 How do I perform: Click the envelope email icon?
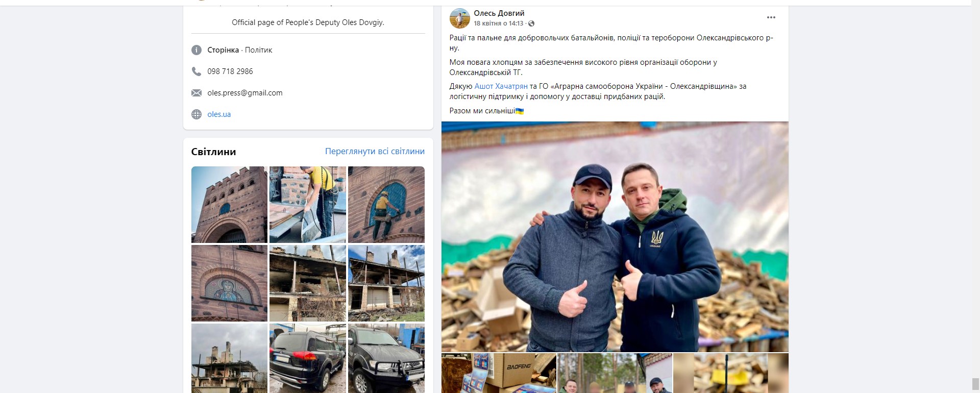tap(196, 93)
